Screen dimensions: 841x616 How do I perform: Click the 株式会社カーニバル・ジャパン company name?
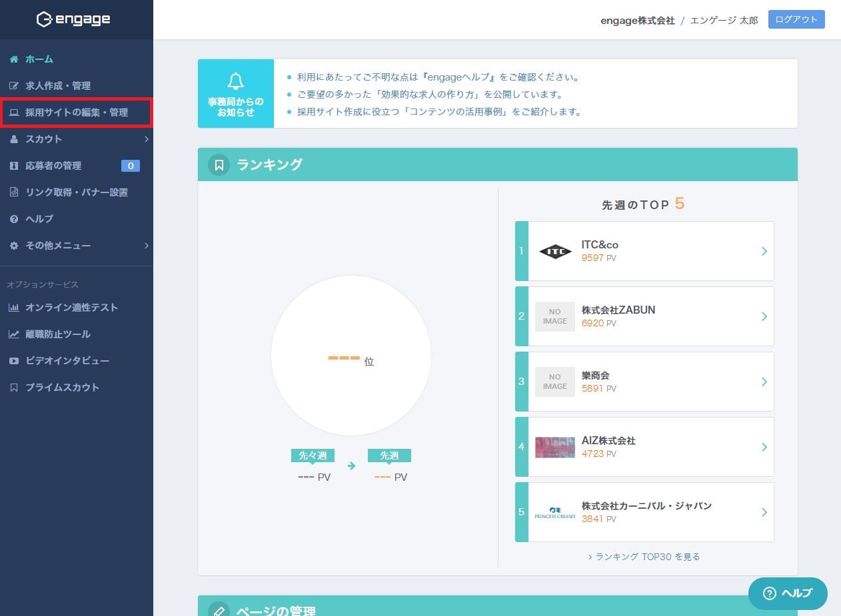tap(646, 506)
